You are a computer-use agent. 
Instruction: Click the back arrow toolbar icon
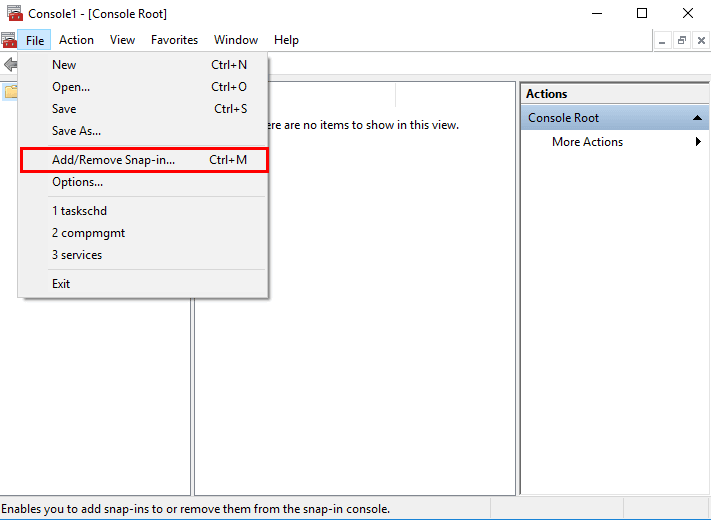coord(10,64)
